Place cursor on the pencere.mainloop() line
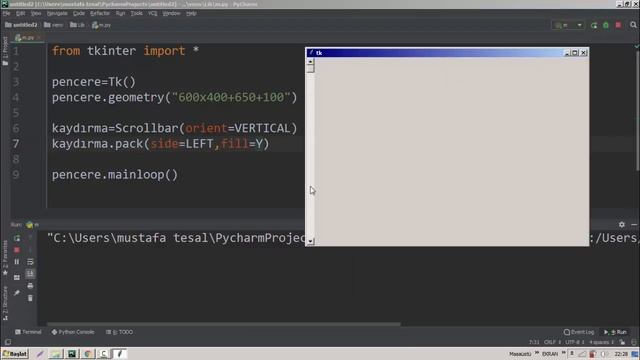The height and width of the screenshot is (360, 640). (115, 175)
